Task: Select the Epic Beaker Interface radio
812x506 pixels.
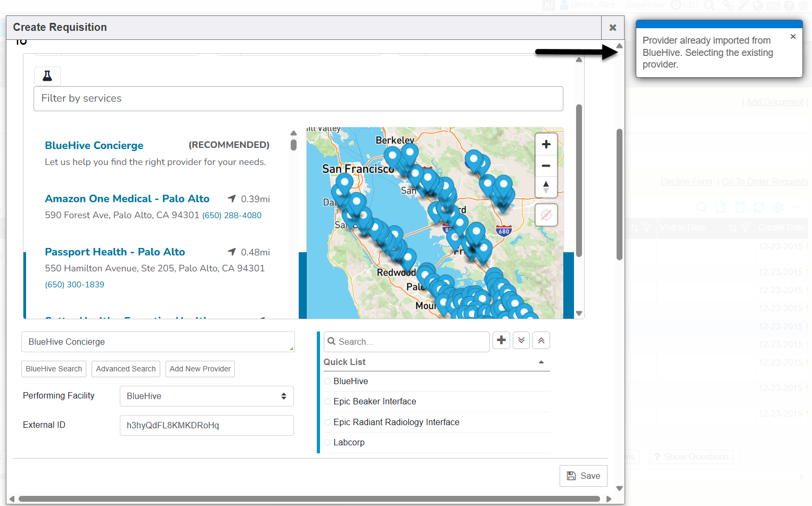Action: [327, 402]
